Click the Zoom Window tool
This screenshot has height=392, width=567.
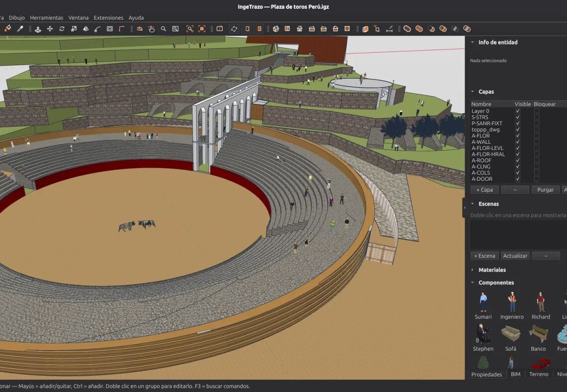click(x=176, y=29)
